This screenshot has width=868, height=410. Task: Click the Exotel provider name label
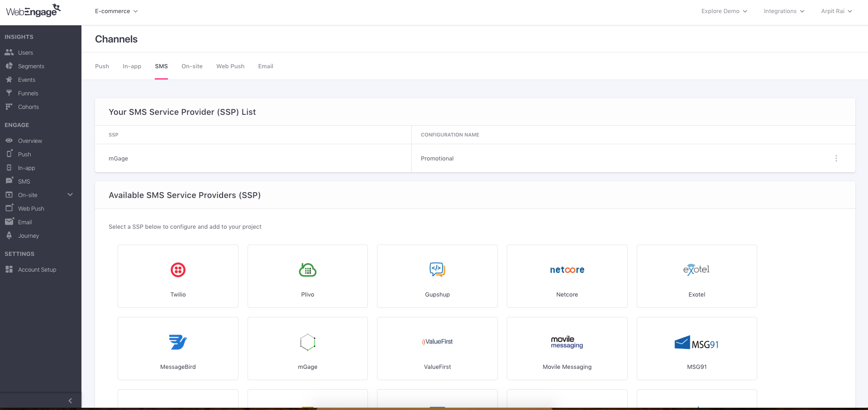click(696, 295)
